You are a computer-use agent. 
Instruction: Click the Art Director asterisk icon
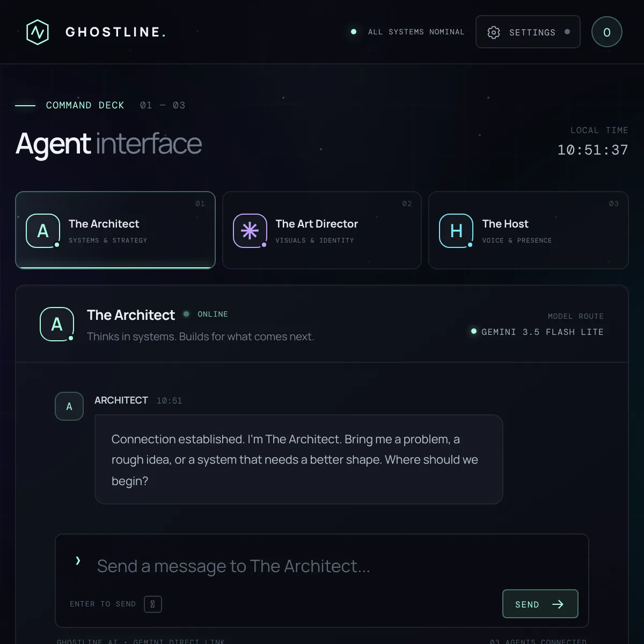pyautogui.click(x=250, y=231)
